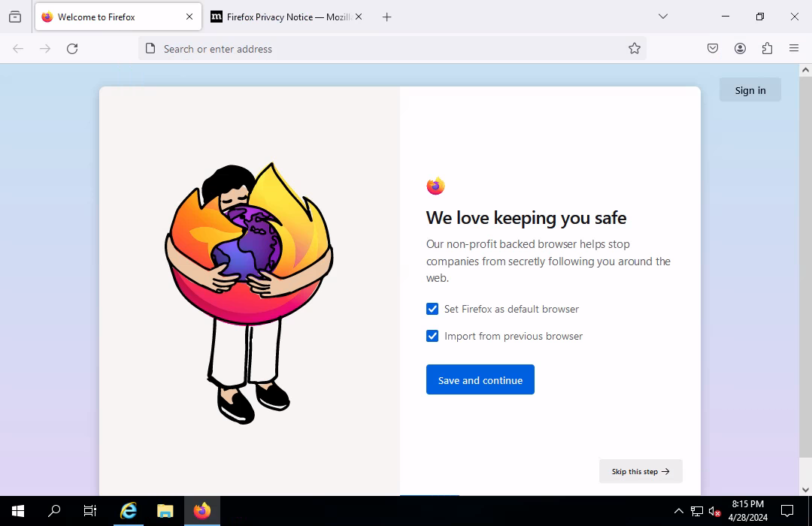
Task: Open the Firefox View icon
Action: [x=15, y=17]
